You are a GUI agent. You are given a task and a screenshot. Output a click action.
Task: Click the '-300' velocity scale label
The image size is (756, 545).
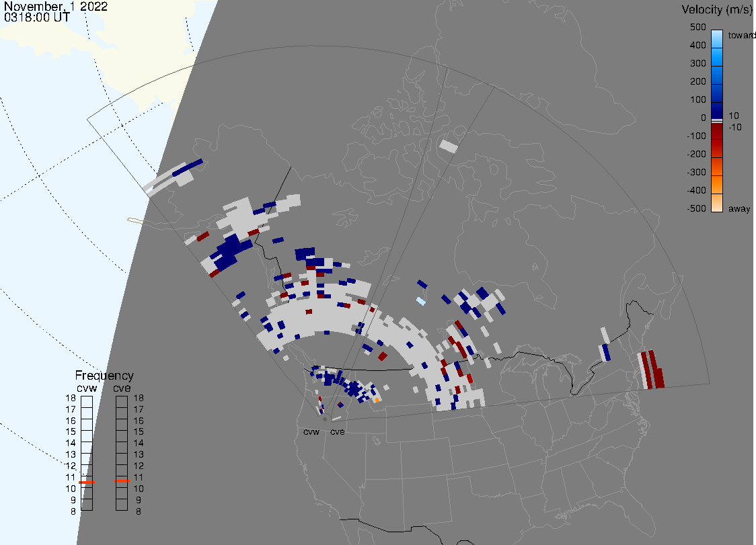click(x=696, y=173)
